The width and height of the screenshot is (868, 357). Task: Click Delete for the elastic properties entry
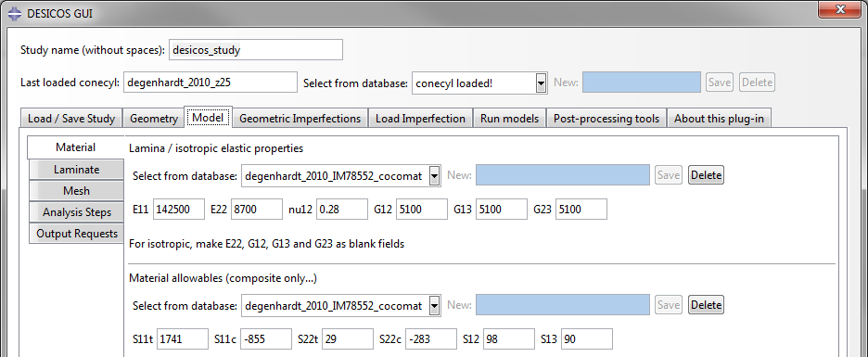point(707,175)
